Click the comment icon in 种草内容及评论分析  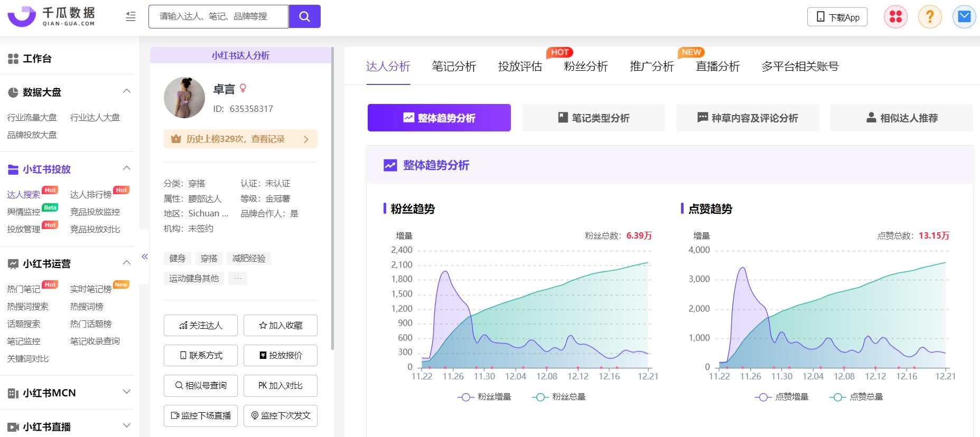coord(703,117)
